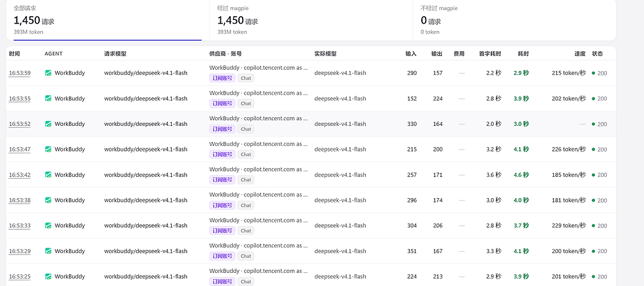Open the 16:53:42 timestamp entry

[x=20, y=175]
